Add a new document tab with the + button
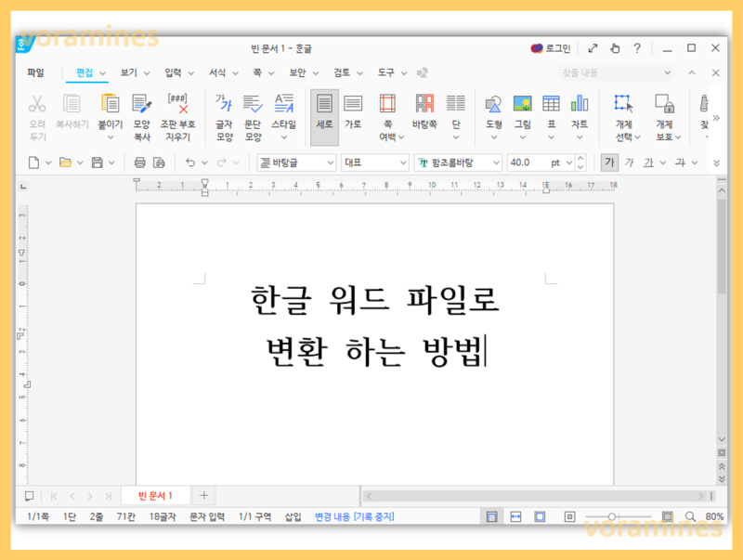This screenshot has width=743, height=560. [203, 495]
